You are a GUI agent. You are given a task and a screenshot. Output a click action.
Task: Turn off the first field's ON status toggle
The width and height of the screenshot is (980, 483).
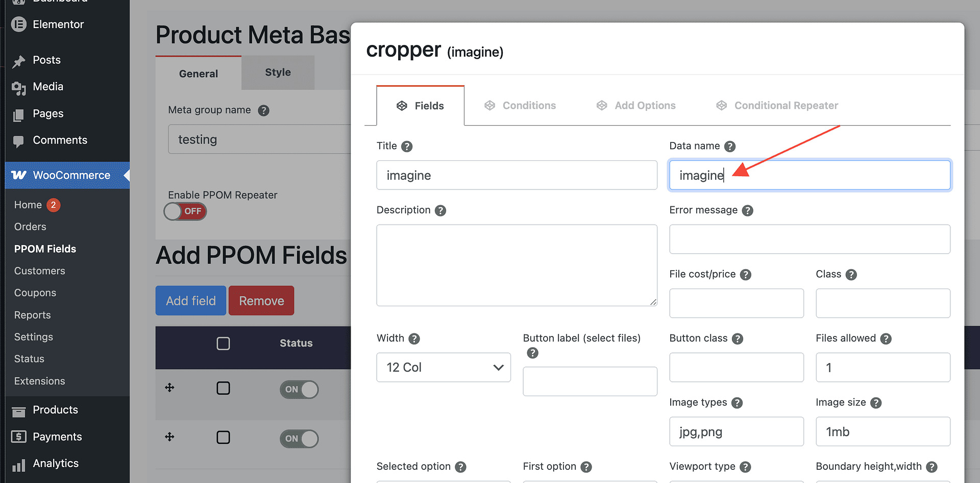pyautogui.click(x=299, y=390)
